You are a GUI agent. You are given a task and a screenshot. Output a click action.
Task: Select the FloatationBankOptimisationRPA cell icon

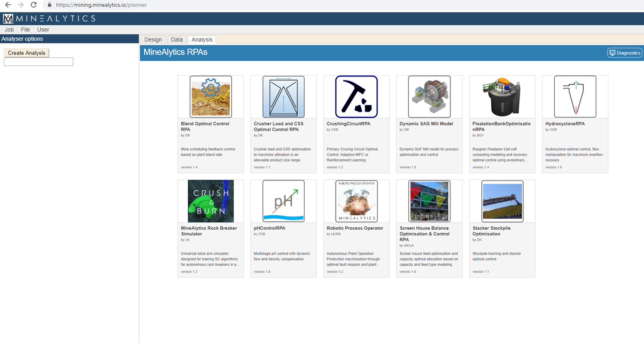(502, 97)
